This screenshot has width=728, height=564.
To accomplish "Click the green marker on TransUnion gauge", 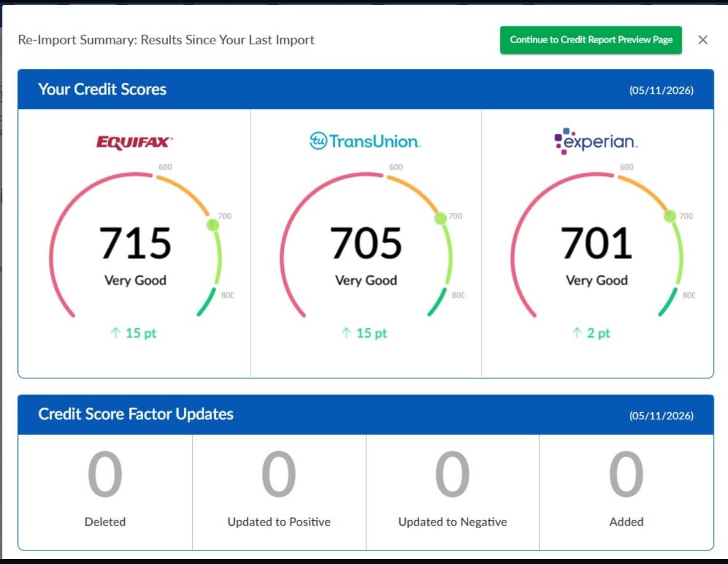I will click(440, 218).
